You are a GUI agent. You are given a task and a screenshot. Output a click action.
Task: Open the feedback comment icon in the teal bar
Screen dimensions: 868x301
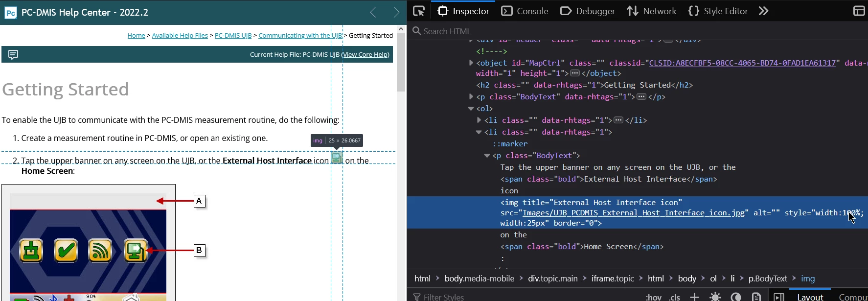13,54
